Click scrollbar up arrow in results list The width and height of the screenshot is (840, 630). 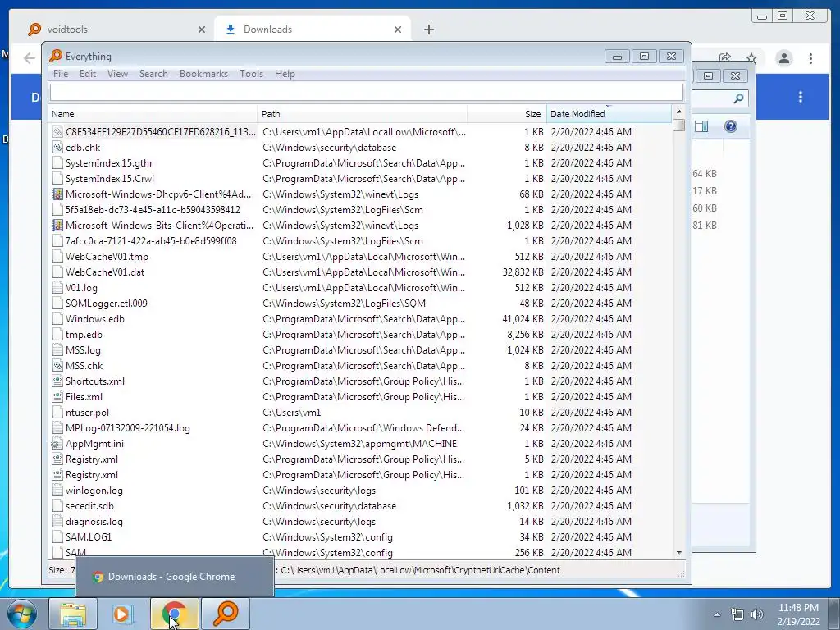coord(678,112)
